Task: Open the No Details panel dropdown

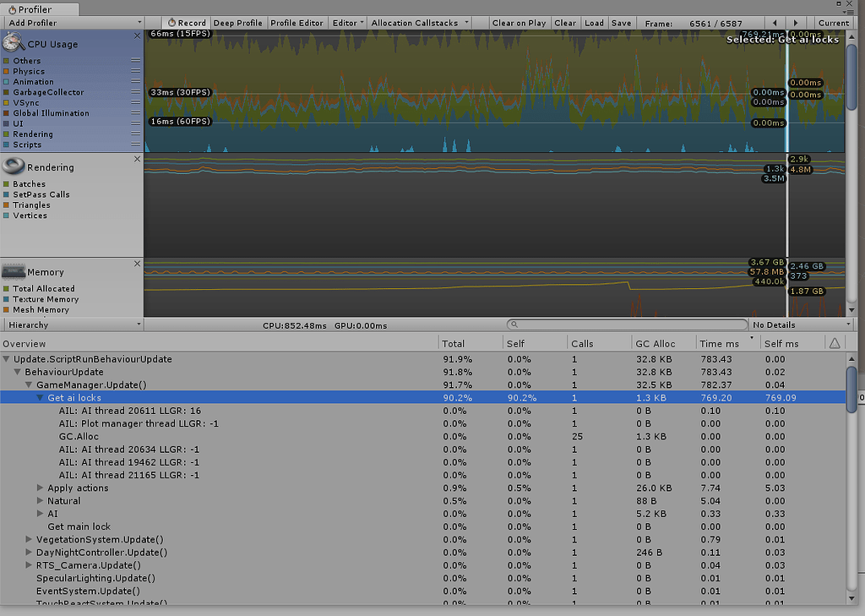Action: click(x=801, y=324)
